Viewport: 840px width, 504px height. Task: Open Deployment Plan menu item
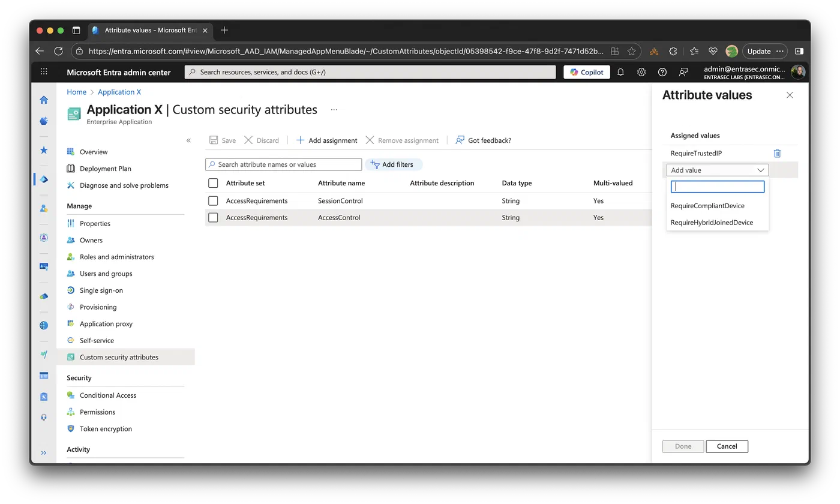(106, 169)
